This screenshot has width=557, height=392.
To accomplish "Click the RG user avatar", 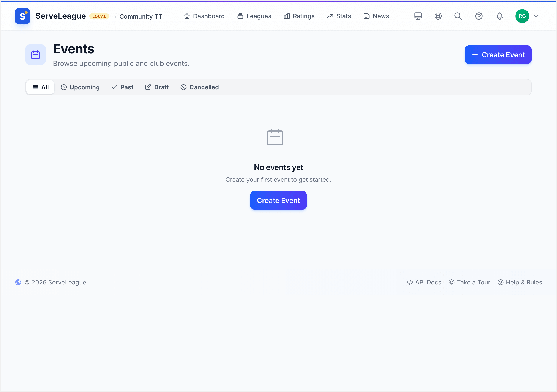I will click(522, 16).
